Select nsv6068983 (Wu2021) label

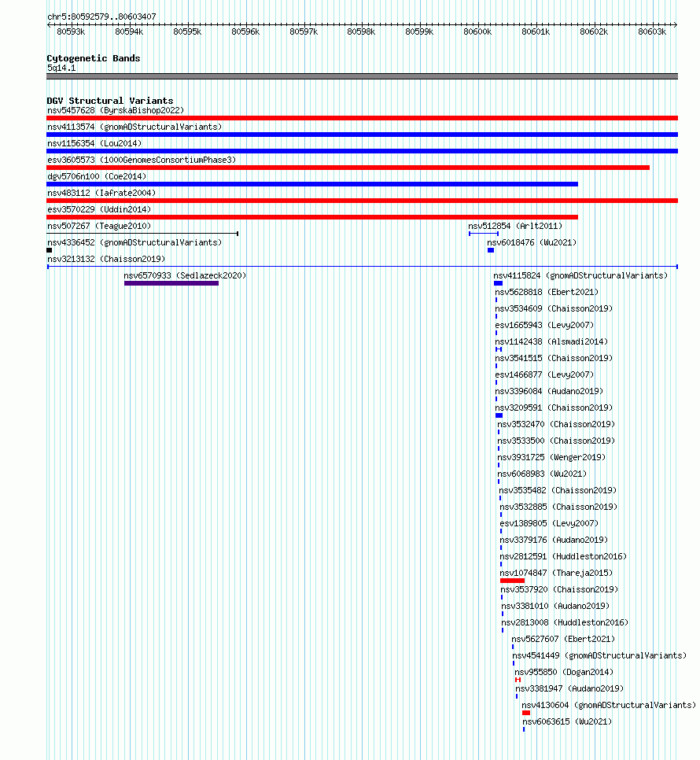tap(542, 474)
